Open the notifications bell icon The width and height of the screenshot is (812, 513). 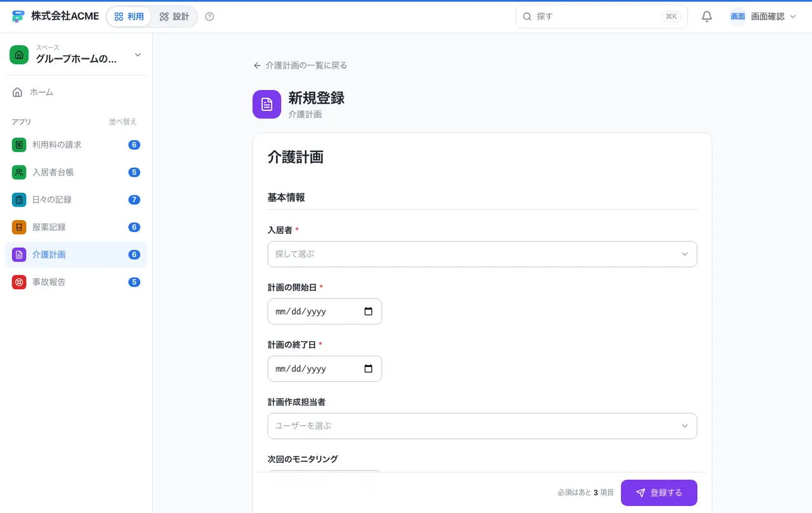707,16
